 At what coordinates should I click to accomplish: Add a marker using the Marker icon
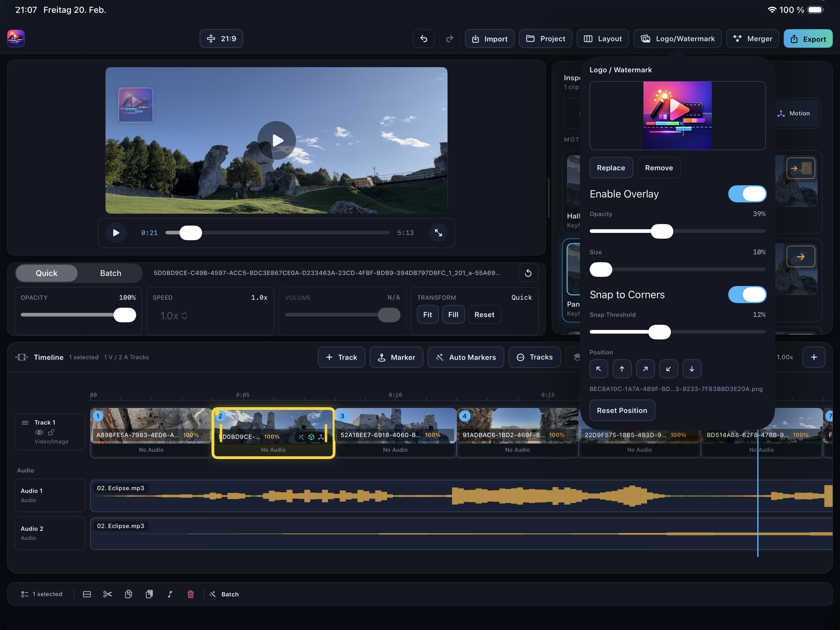pyautogui.click(x=396, y=357)
